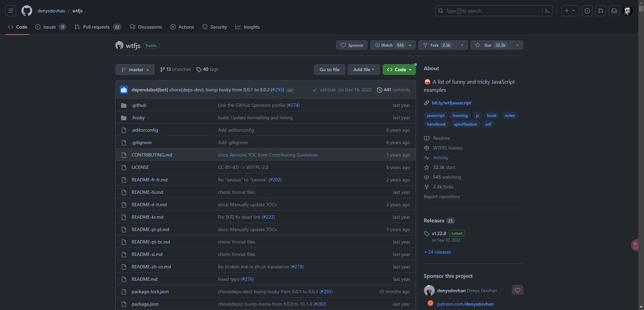Click the denysdovhan owner breadcrumb
Image resolution: width=644 pixels, height=310 pixels.
tap(51, 11)
